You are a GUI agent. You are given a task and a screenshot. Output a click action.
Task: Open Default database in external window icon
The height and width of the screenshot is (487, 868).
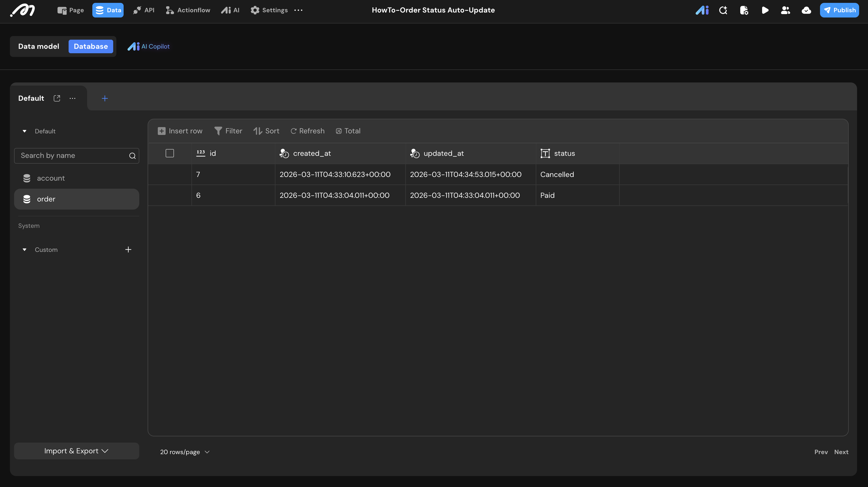click(x=57, y=98)
